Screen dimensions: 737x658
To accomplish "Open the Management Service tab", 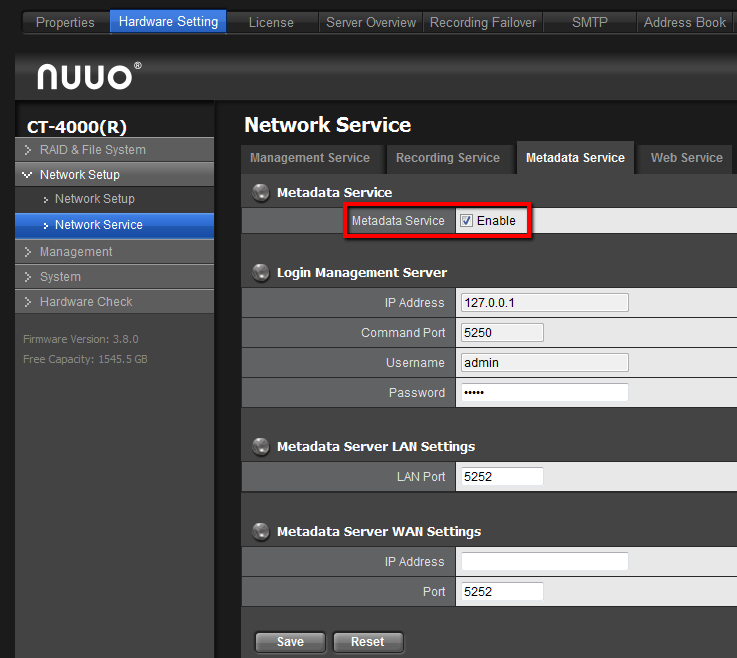I will click(x=309, y=158).
